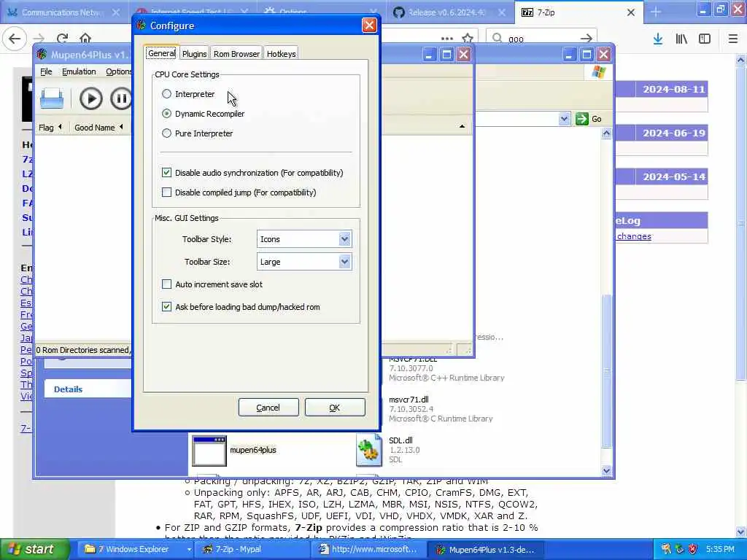Open a new browser tab

coord(656,12)
